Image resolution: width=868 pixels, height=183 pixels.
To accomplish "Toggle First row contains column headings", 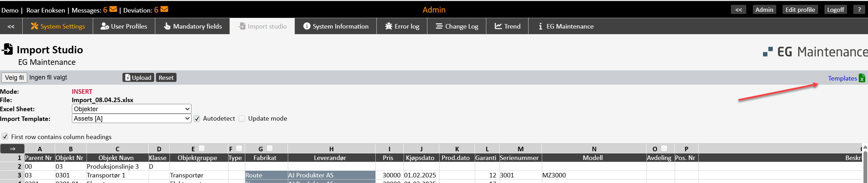I will (x=5, y=137).
